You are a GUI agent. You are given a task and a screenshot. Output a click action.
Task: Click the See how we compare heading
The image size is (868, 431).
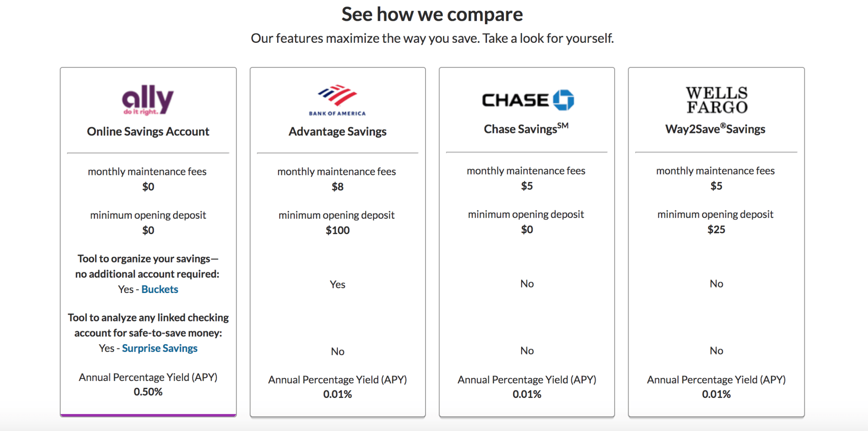point(432,15)
